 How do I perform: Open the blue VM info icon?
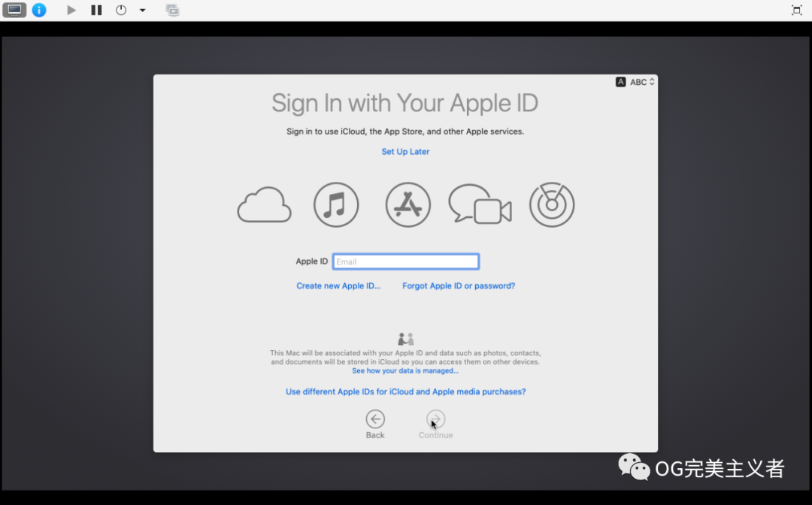(39, 10)
